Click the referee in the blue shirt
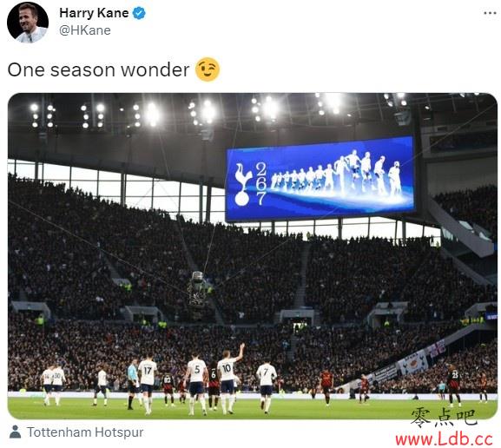The image size is (501, 448). (x=132, y=384)
